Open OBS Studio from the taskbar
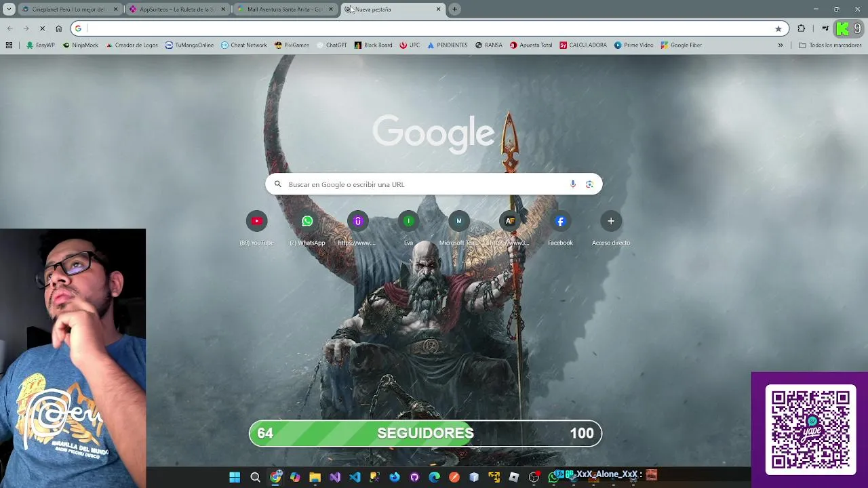 (x=534, y=477)
